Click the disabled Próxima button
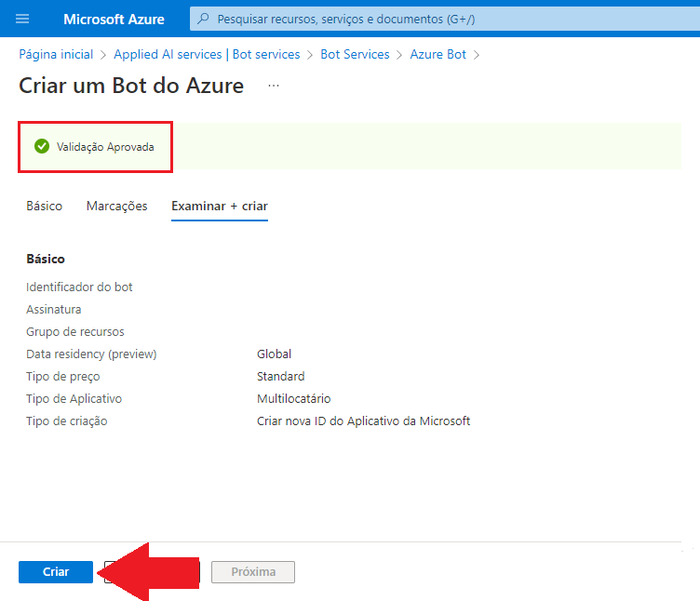The width and height of the screenshot is (700, 601). (x=253, y=571)
